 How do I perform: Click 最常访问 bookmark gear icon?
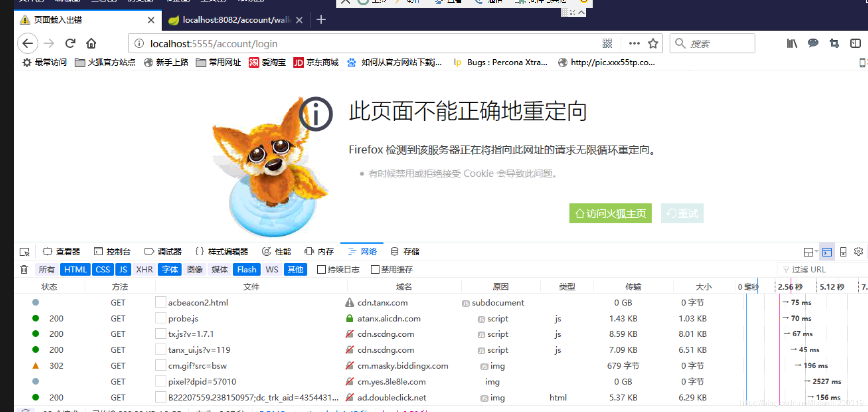[27, 62]
